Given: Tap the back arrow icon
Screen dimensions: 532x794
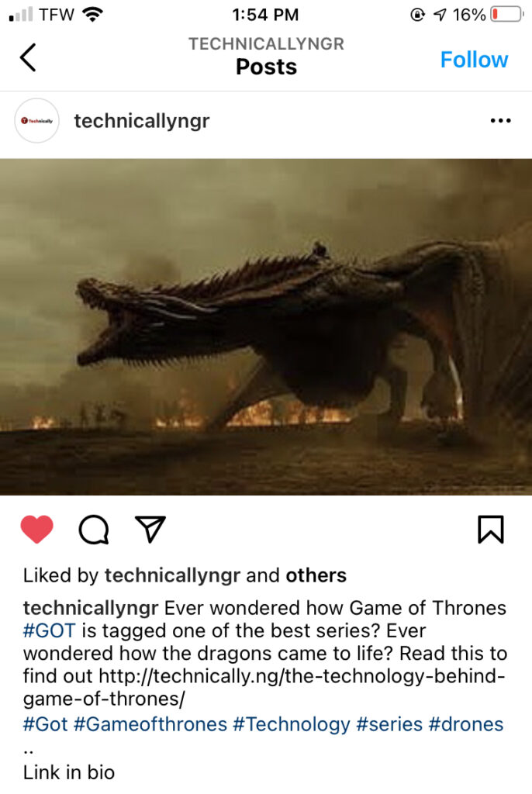Looking at the screenshot, I should (28, 57).
